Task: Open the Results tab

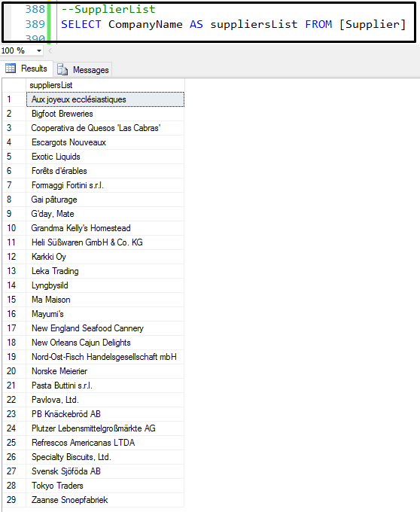Action: click(26, 69)
